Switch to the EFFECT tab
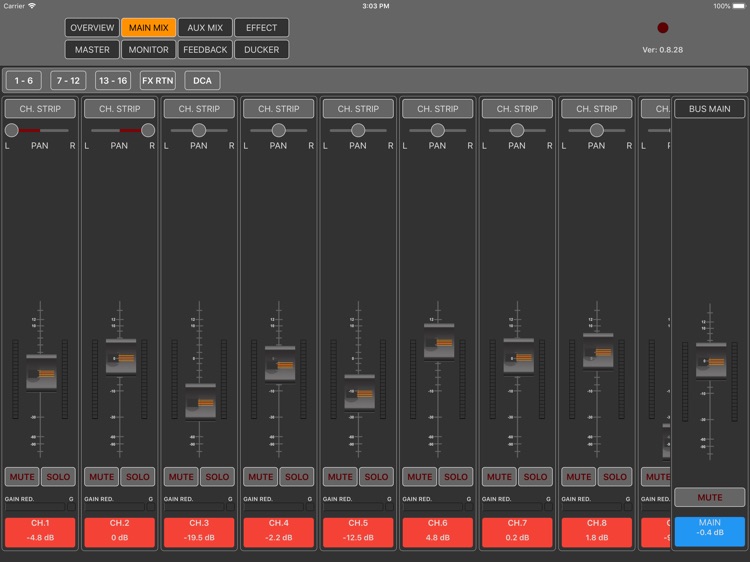750x562 pixels. point(261,28)
